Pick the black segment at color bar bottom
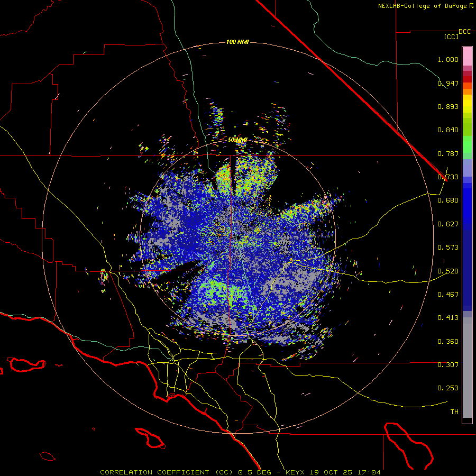 (x=467, y=420)
